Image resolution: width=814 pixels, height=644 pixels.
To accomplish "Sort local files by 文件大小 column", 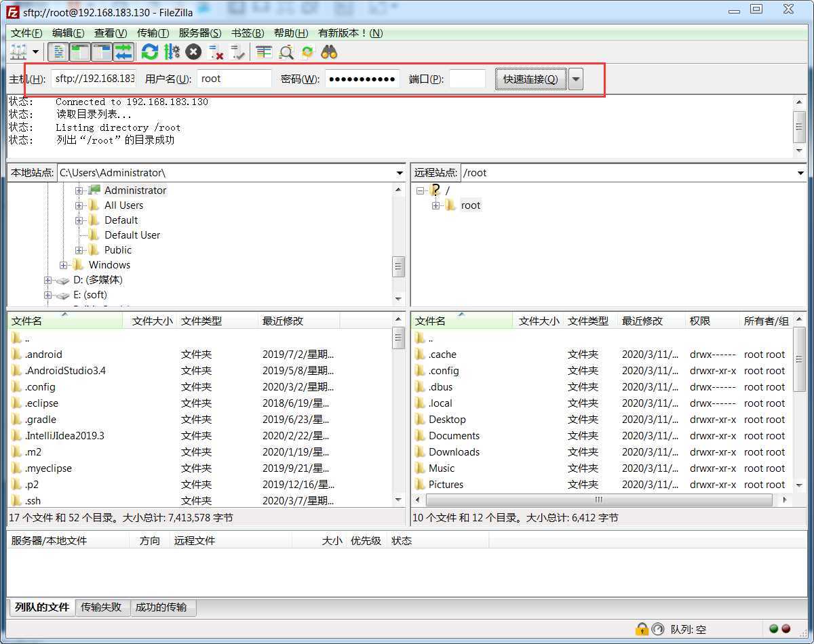I will (x=151, y=321).
